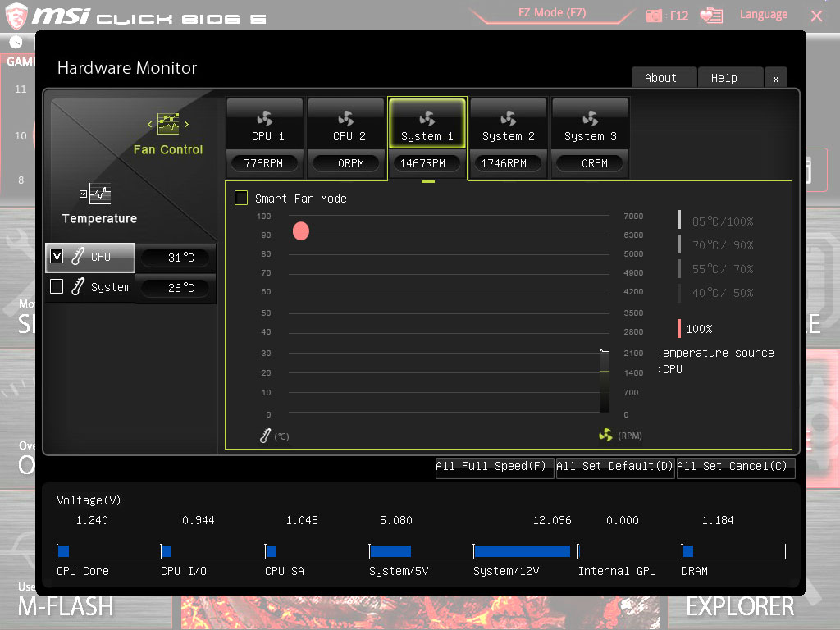Click the F12 screenshot camera icon

coord(654,16)
